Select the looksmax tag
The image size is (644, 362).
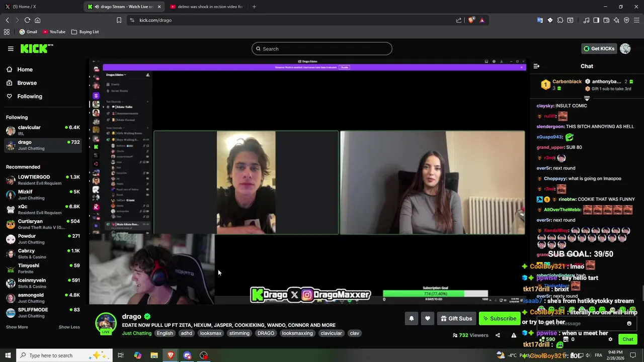coord(211,333)
